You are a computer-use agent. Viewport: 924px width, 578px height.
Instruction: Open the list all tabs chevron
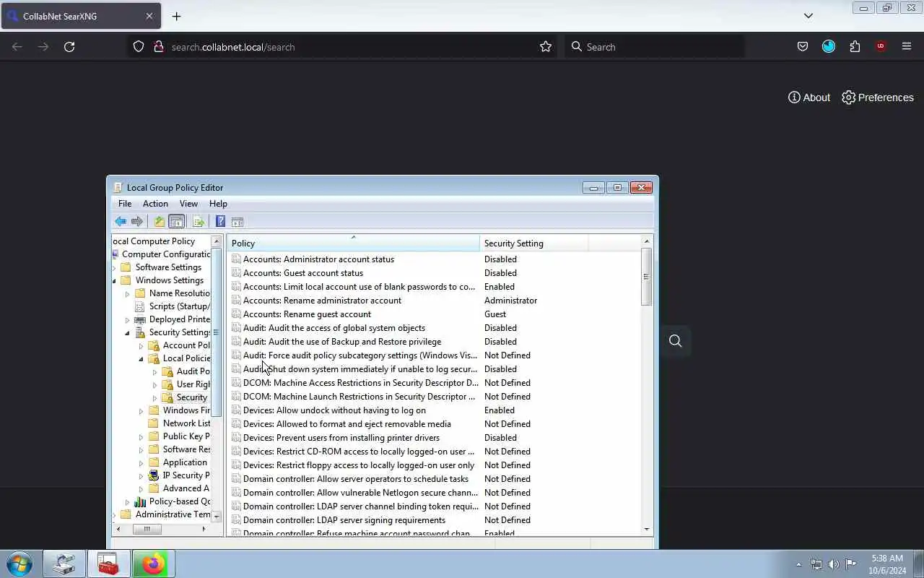click(x=808, y=16)
